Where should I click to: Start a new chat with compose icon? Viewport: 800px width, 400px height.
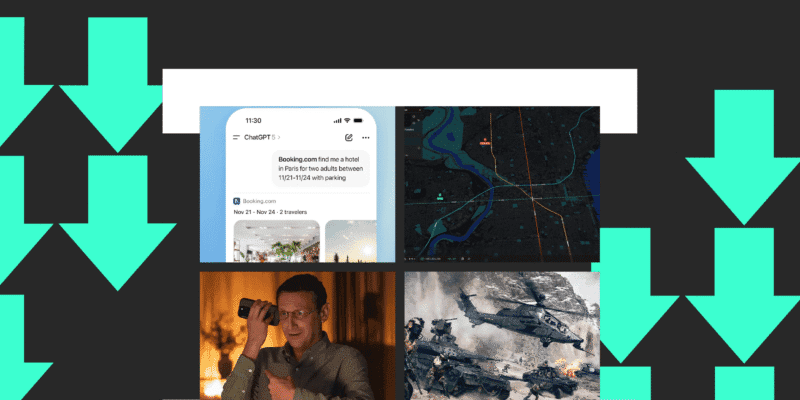point(349,137)
